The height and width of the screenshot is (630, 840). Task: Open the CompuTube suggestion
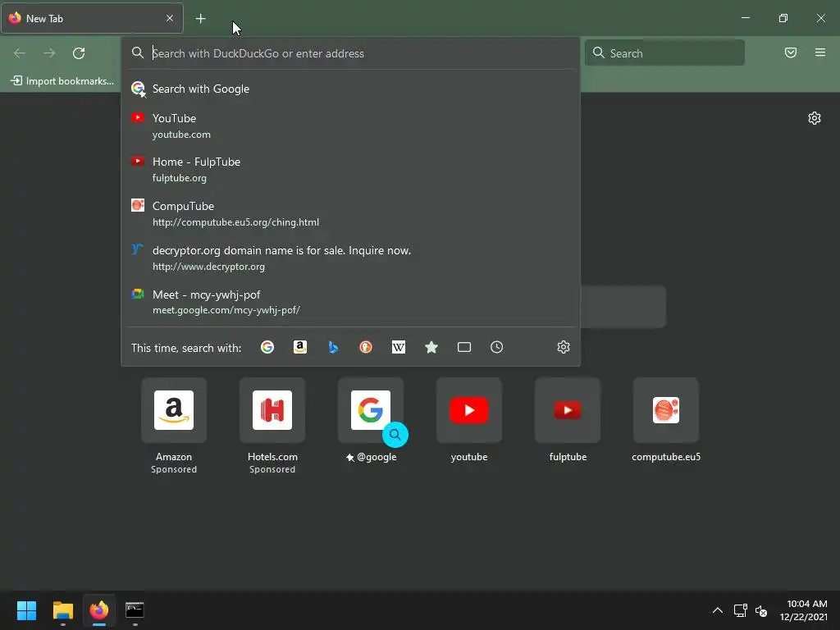tap(351, 214)
